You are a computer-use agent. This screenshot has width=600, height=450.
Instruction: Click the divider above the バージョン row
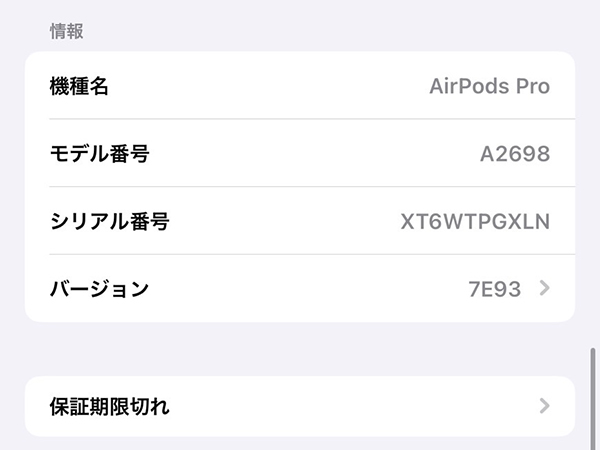(x=300, y=254)
